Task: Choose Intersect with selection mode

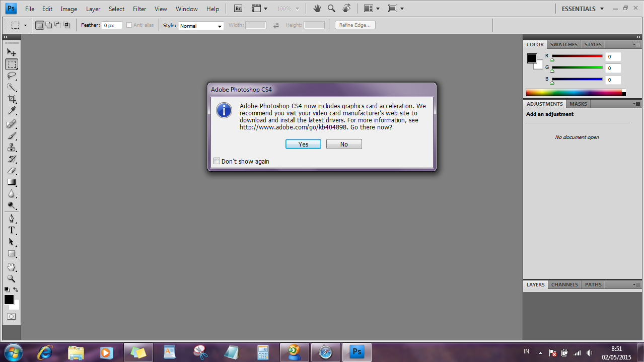Action: (66, 25)
